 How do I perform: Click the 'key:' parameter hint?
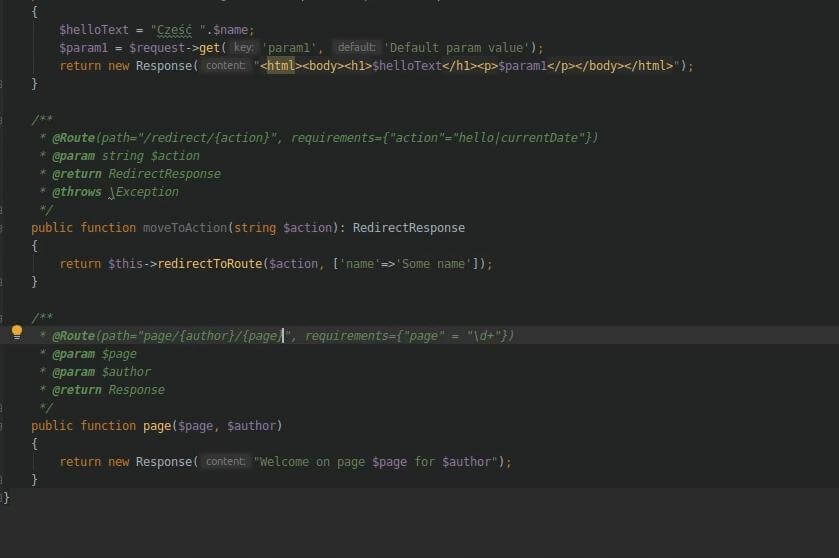[x=243, y=48]
